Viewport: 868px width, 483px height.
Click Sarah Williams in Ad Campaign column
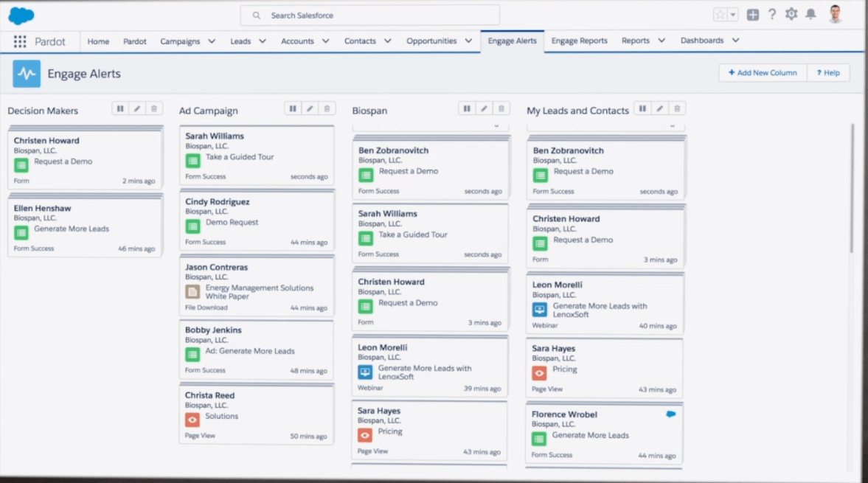tap(214, 136)
